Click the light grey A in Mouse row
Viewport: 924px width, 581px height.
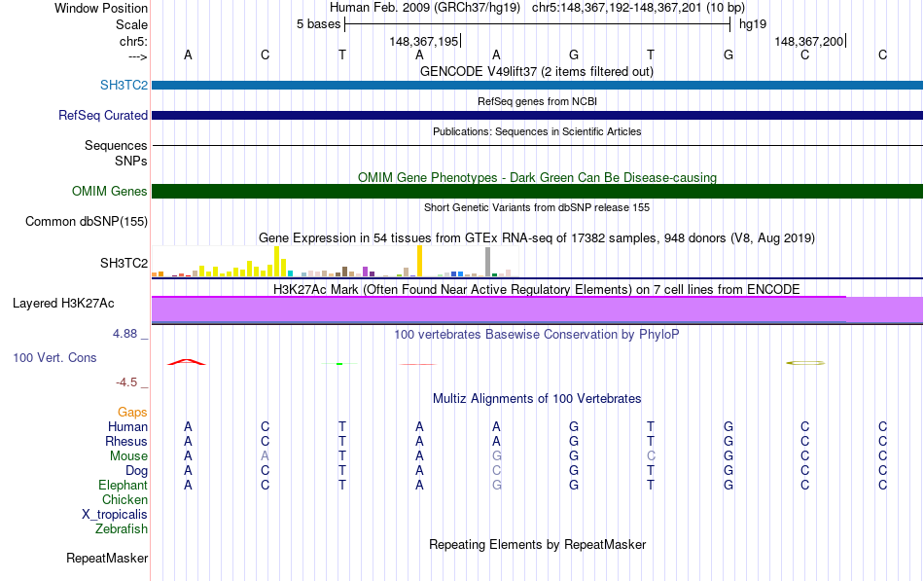click(266, 456)
